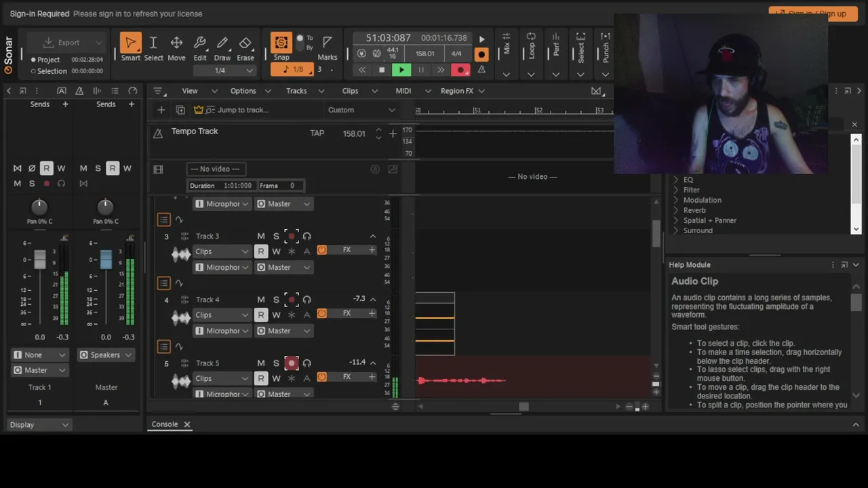The image size is (868, 488).
Task: Switch to the Console tab
Action: tap(165, 424)
